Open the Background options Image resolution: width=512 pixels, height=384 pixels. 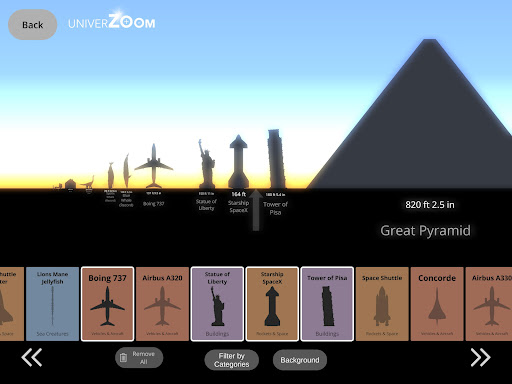[300, 360]
